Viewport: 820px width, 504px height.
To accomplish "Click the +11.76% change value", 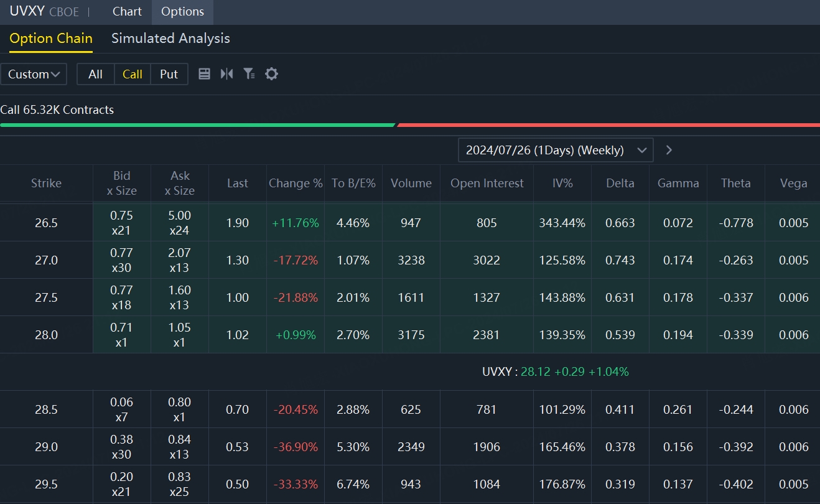I will click(x=296, y=223).
